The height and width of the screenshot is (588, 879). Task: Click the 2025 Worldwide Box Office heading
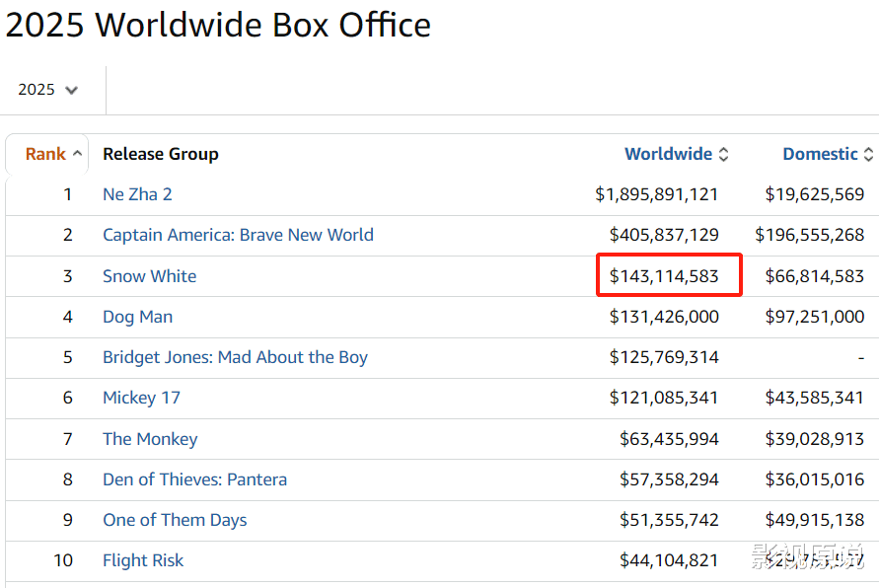(x=218, y=26)
